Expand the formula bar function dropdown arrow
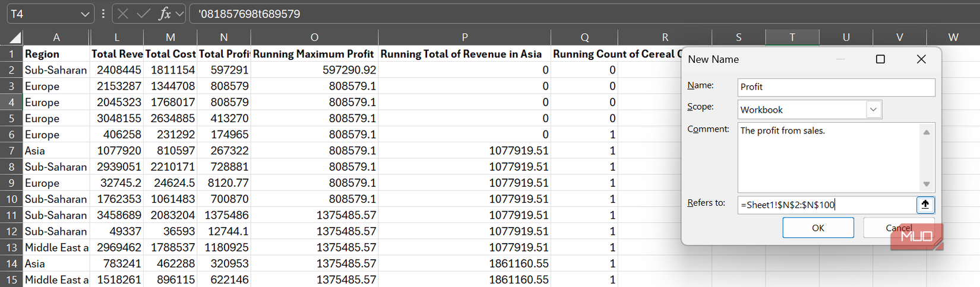Image resolution: width=980 pixels, height=287 pixels. 179,14
